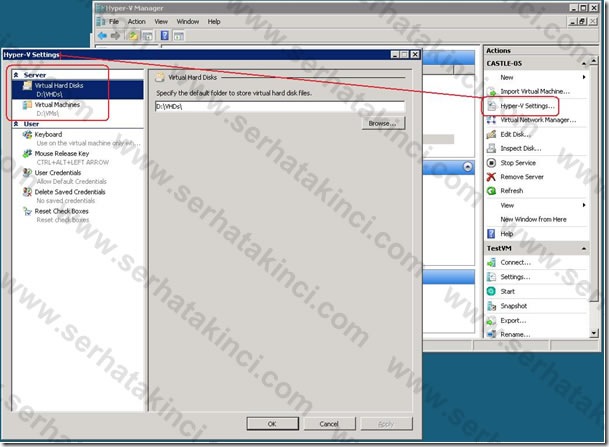
Task: Click the round collapse button on the blue pane header
Action: coord(468,167)
